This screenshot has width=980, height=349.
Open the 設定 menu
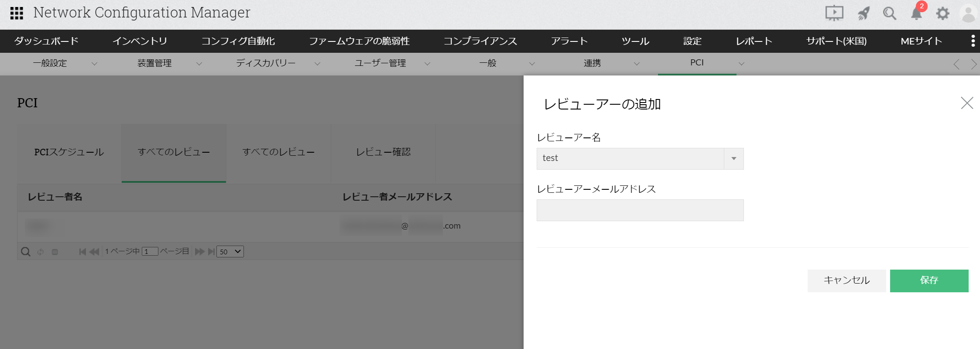pyautogui.click(x=692, y=41)
